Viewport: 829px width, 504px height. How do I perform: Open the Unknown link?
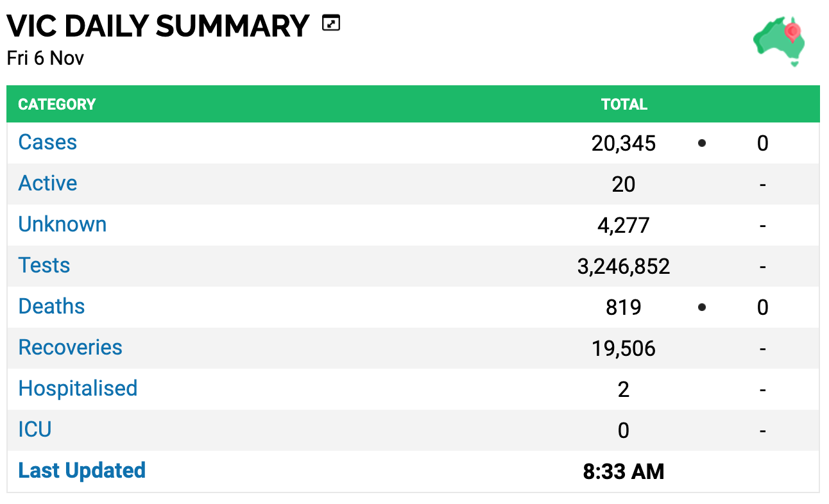[x=62, y=224]
